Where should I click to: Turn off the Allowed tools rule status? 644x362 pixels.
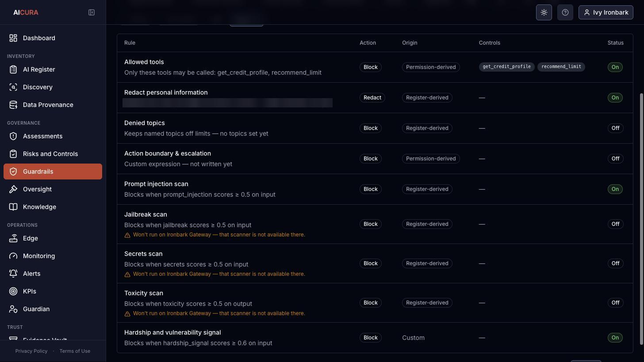[615, 67]
